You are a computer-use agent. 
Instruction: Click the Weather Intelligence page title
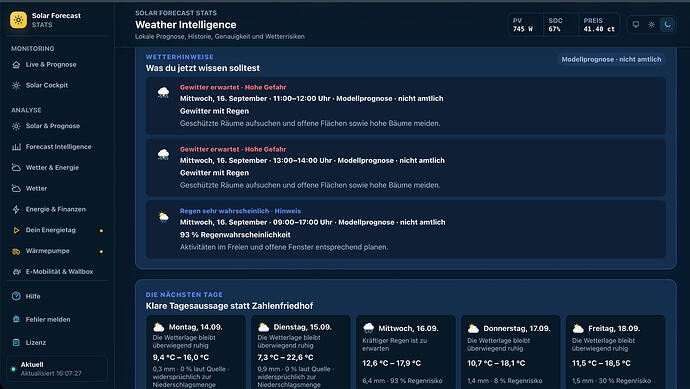tap(186, 25)
